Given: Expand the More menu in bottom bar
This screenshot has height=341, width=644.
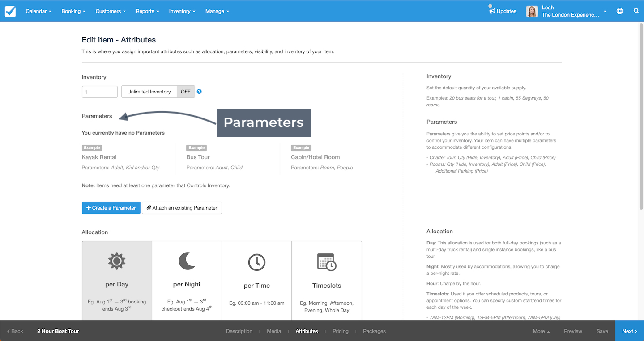Looking at the screenshot, I should [541, 331].
